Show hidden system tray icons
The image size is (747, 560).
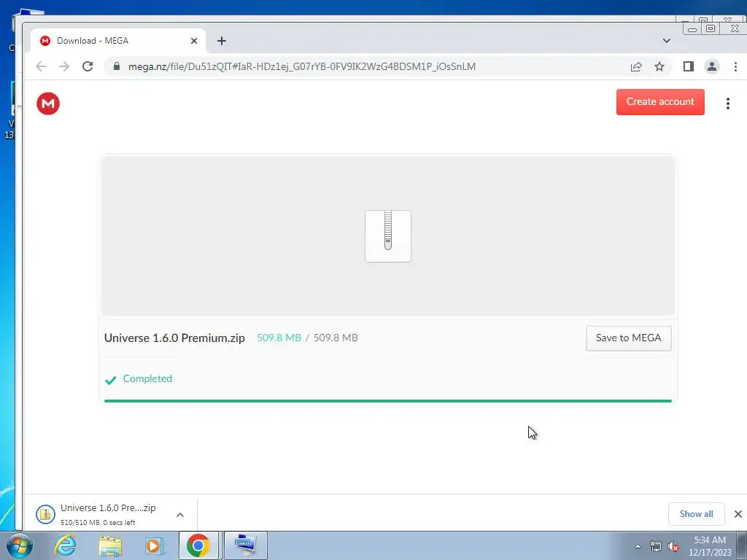pos(638,546)
